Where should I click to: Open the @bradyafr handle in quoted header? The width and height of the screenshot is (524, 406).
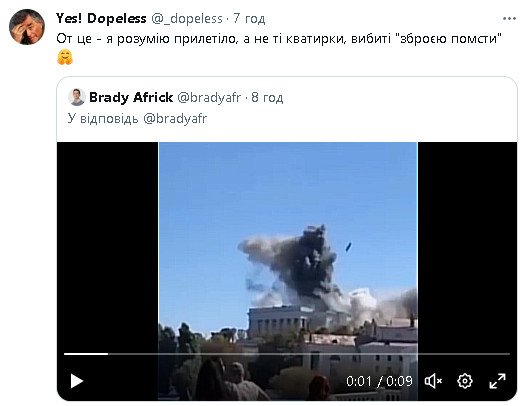click(x=209, y=98)
